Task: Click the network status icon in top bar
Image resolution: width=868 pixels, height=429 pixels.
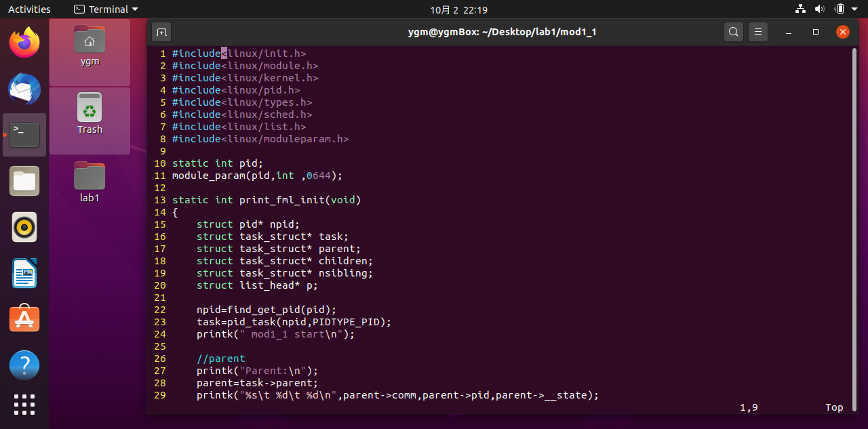Action: tap(800, 9)
